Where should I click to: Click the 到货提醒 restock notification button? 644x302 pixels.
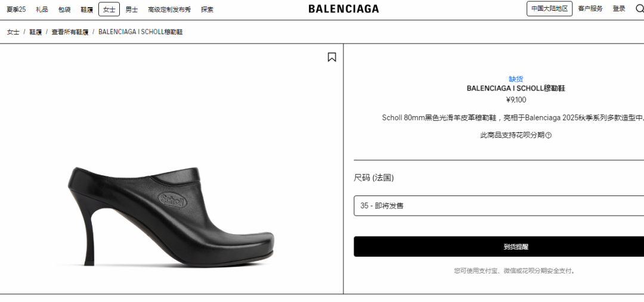click(x=499, y=247)
